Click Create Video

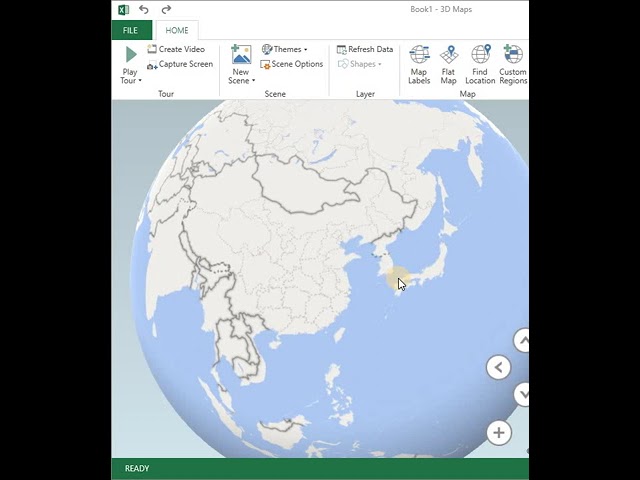point(176,49)
